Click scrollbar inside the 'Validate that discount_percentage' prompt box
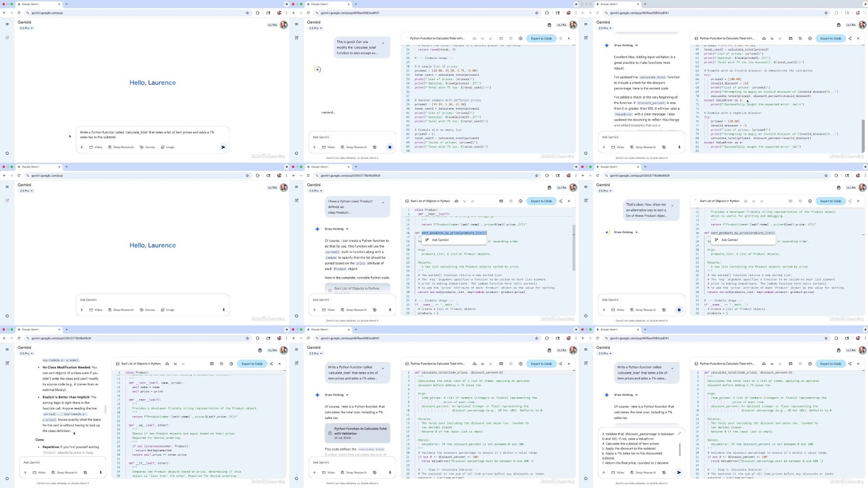This screenshot has width=868, height=488. (680, 449)
